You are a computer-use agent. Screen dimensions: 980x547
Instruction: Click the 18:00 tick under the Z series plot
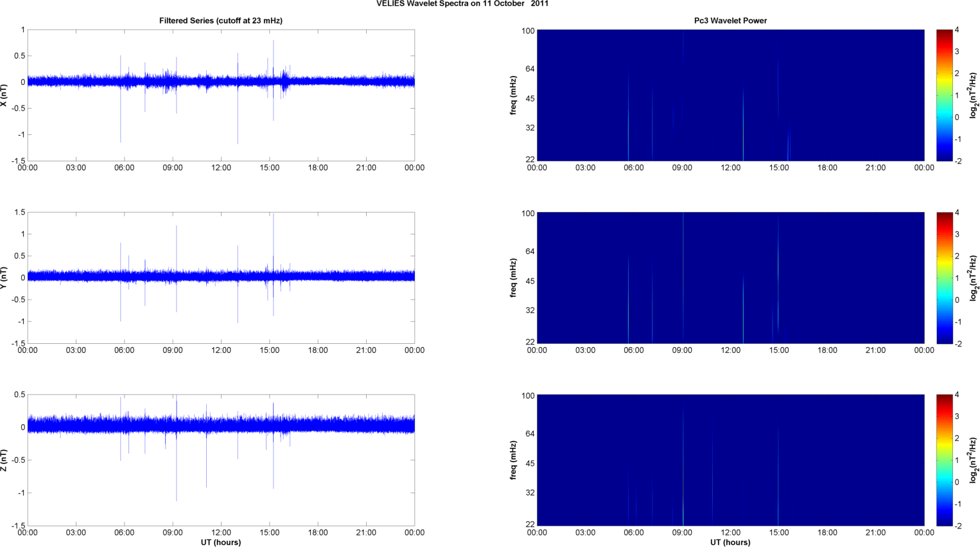click(318, 532)
